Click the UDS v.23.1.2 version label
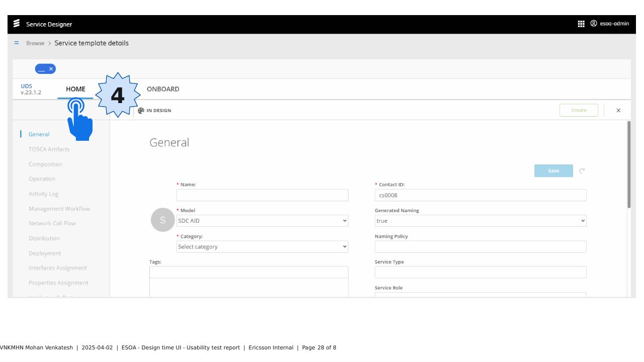644x362 pixels. pyautogui.click(x=31, y=89)
